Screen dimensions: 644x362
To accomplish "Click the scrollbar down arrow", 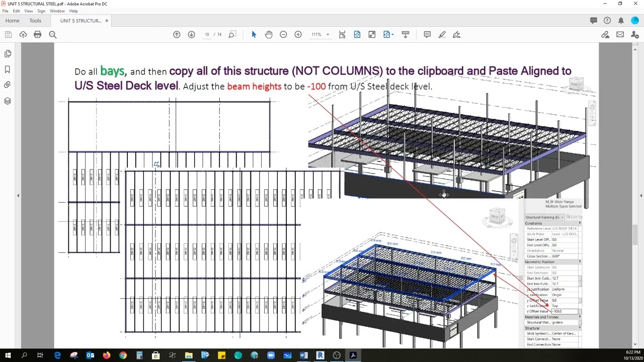I will point(636,344).
